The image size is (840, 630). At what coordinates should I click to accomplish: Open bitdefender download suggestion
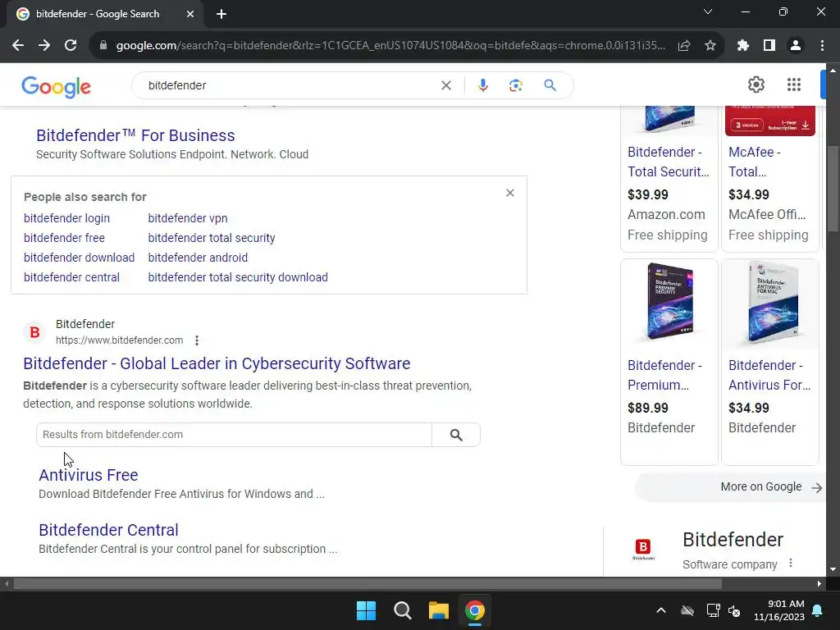[80, 258]
